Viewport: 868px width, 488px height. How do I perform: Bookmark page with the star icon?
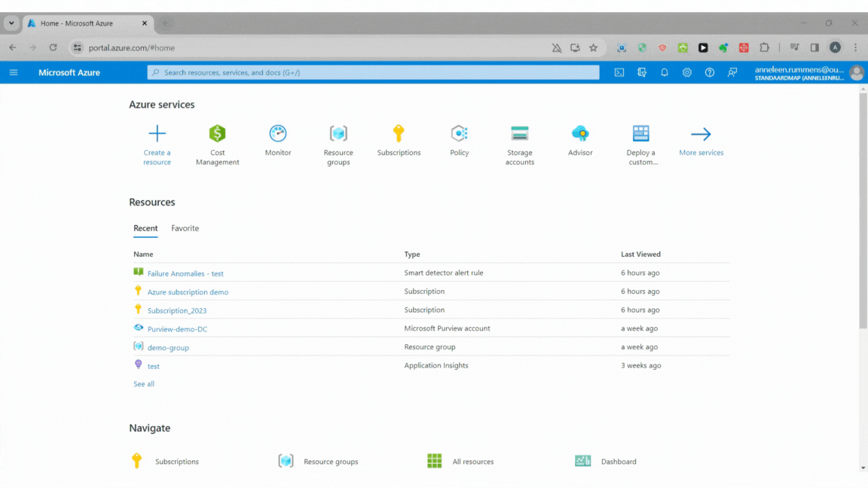click(594, 47)
